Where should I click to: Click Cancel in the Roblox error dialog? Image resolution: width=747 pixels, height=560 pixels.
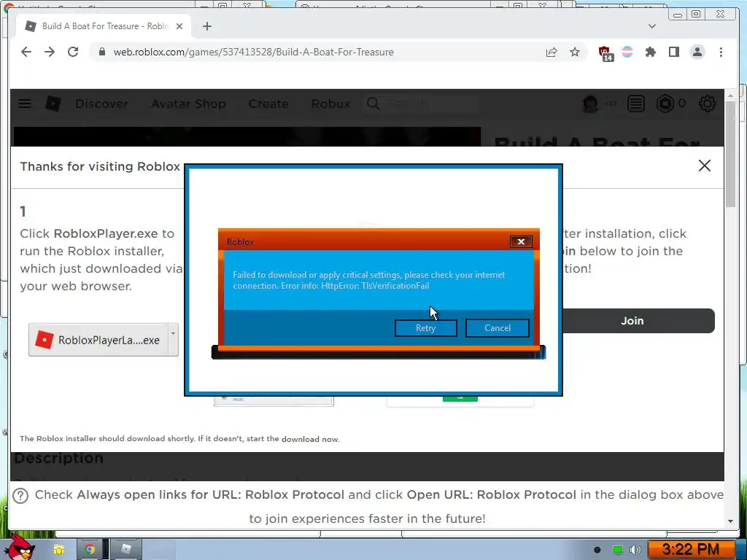click(497, 327)
